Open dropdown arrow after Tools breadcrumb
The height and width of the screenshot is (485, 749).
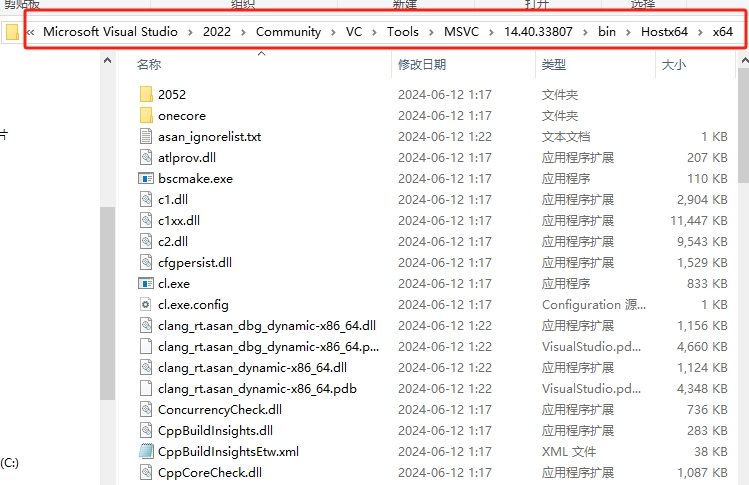tap(431, 32)
